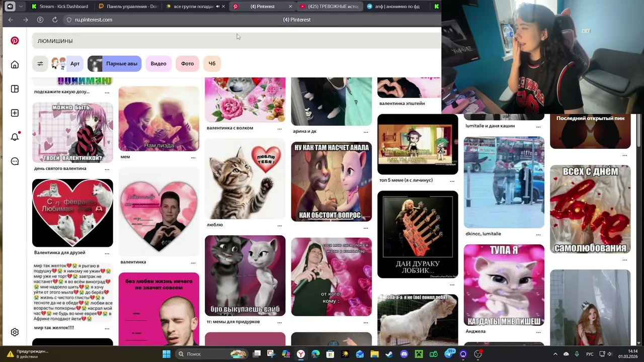Open volume control in system tray
644x362 pixels.
click(609, 354)
